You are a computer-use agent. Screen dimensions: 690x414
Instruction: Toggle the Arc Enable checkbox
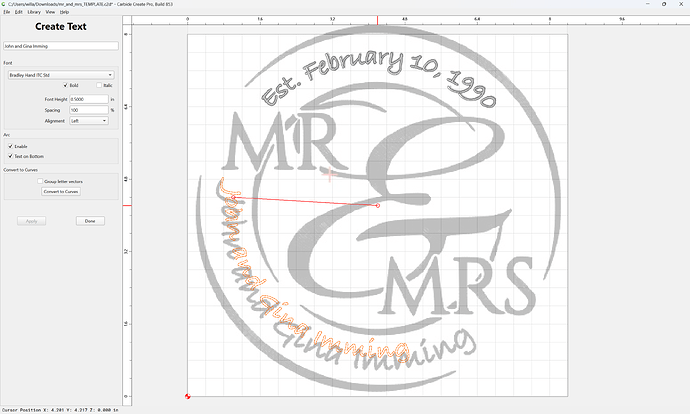click(x=11, y=146)
